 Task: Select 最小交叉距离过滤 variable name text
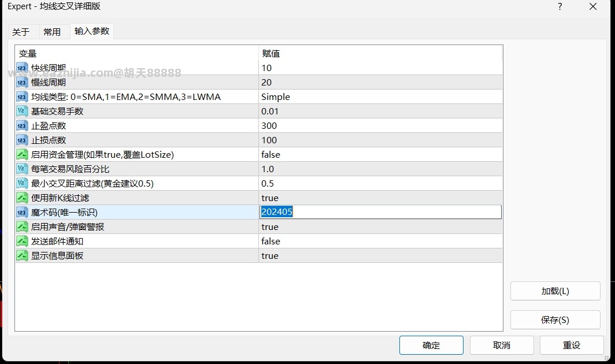[x=92, y=184]
